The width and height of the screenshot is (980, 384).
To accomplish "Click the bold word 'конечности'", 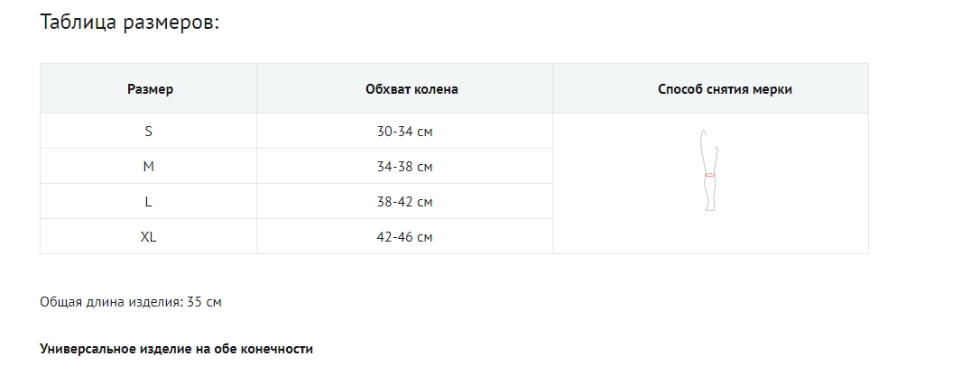I will pyautogui.click(x=275, y=349).
